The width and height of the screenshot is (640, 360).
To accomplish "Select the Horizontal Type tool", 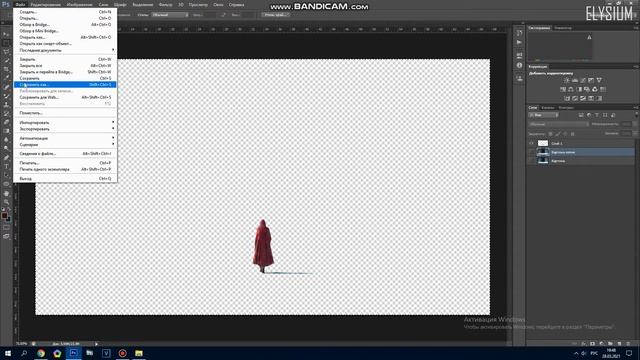I will click(x=6, y=167).
